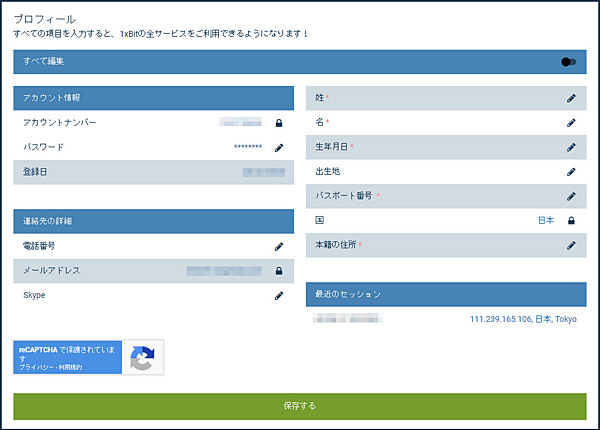
Task: Click the blurred registration date value
Action: tap(264, 172)
